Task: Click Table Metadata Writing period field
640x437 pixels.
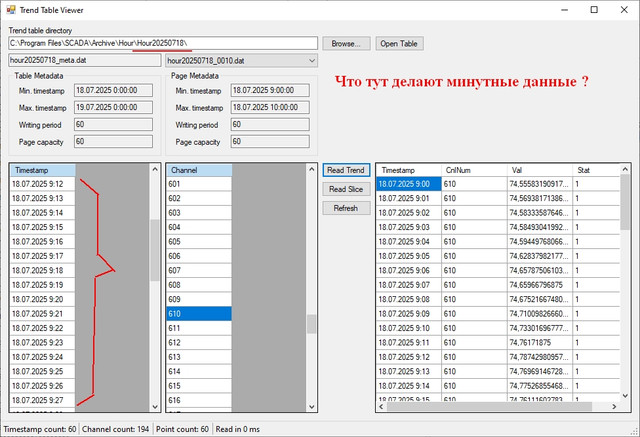Action: tap(113, 124)
